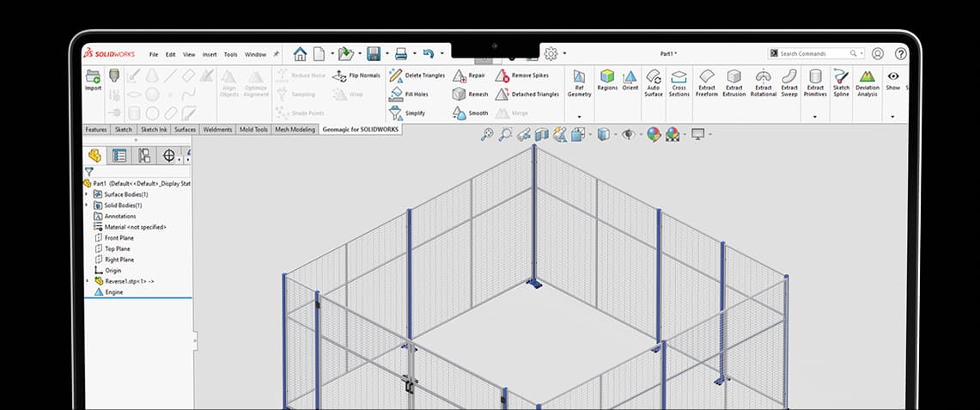Toggle the Show eye button
The image size is (980, 410).
(893, 80)
